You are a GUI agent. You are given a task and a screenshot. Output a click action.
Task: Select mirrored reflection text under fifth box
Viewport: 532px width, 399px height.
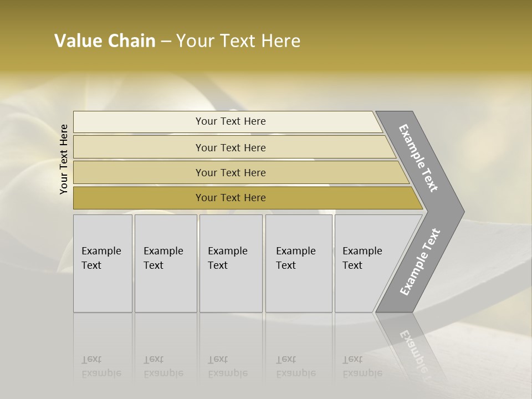click(x=362, y=366)
